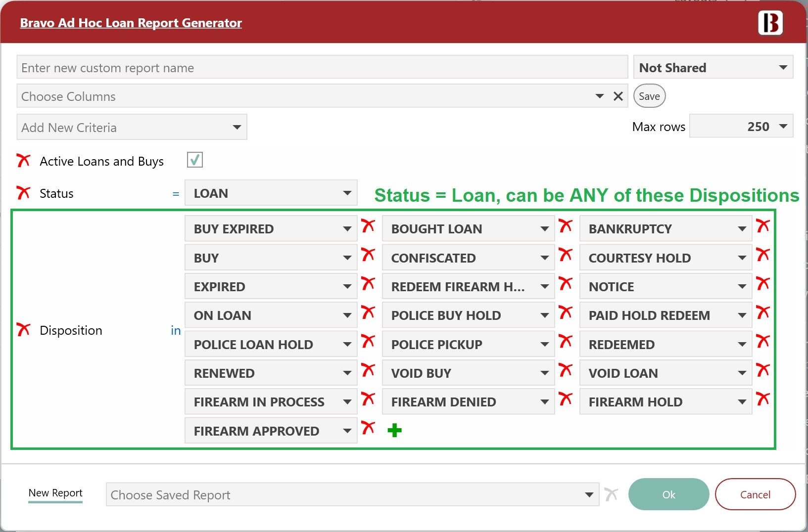Delete the FIREARM HOLD disposition value
The width and height of the screenshot is (808, 532).
(763, 399)
